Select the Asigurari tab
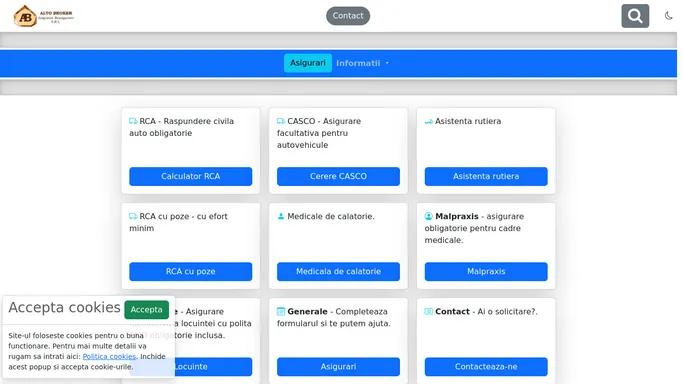 click(308, 63)
